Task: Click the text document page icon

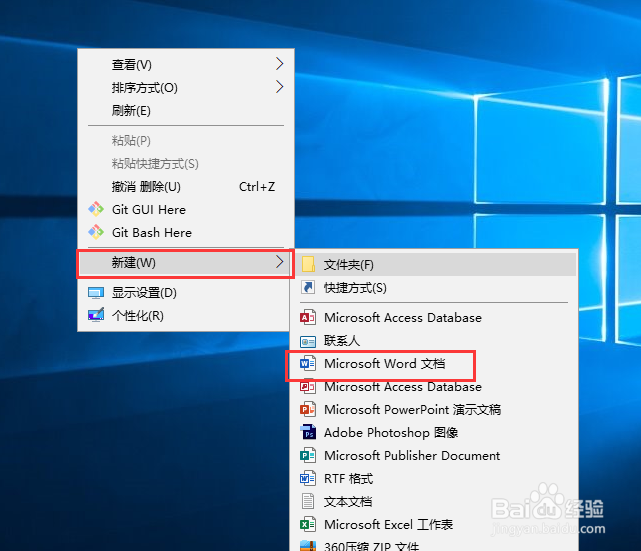Action: pos(308,501)
